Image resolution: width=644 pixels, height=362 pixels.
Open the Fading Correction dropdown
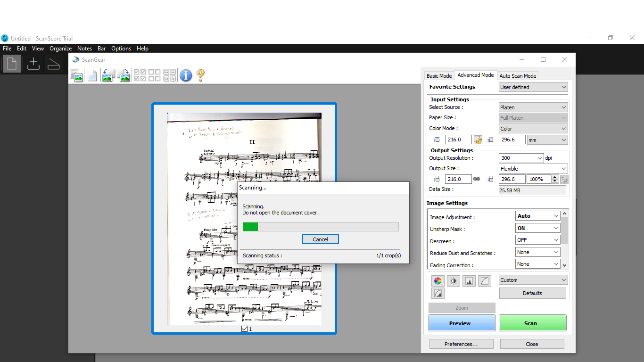coord(538,264)
